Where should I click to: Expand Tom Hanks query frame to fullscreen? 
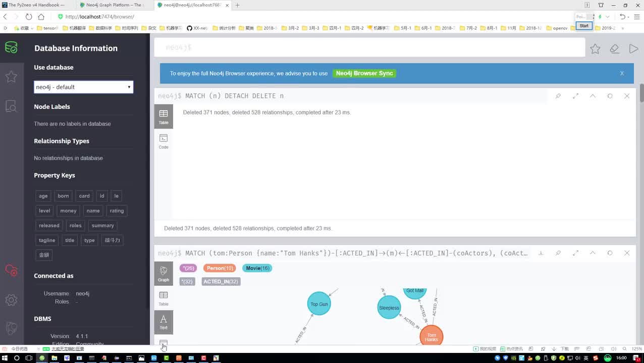[575, 253]
